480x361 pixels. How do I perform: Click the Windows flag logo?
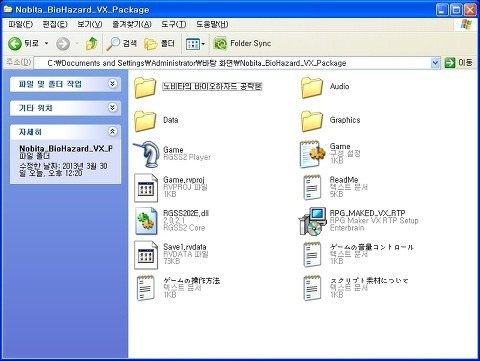(x=466, y=24)
